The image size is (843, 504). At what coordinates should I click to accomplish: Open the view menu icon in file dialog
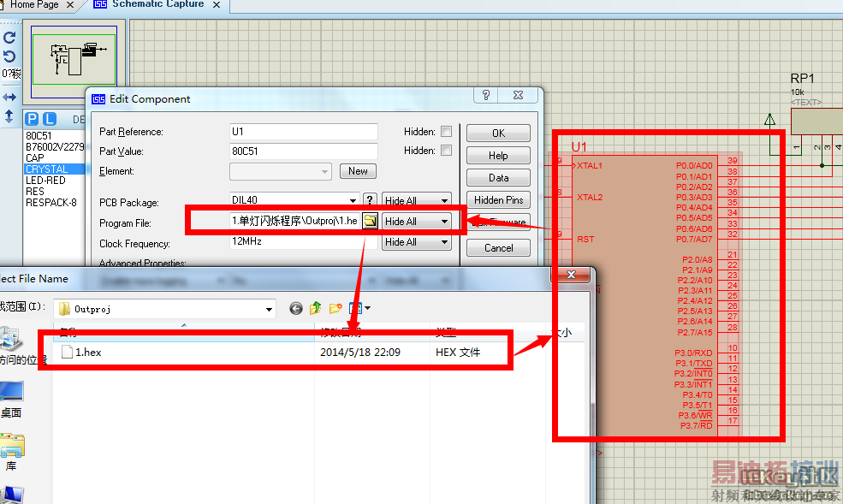pos(359,308)
